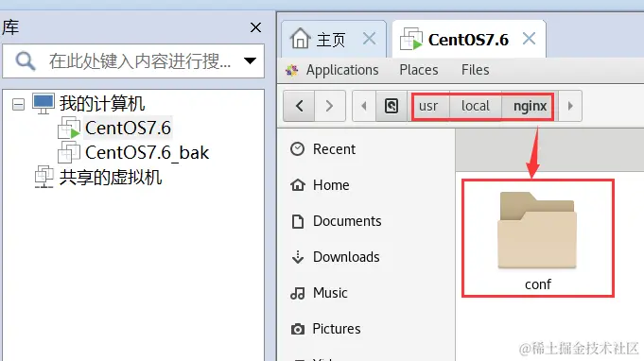Click the Home house icon in the sidebar
Screen dimensions: 644x361
click(x=298, y=185)
